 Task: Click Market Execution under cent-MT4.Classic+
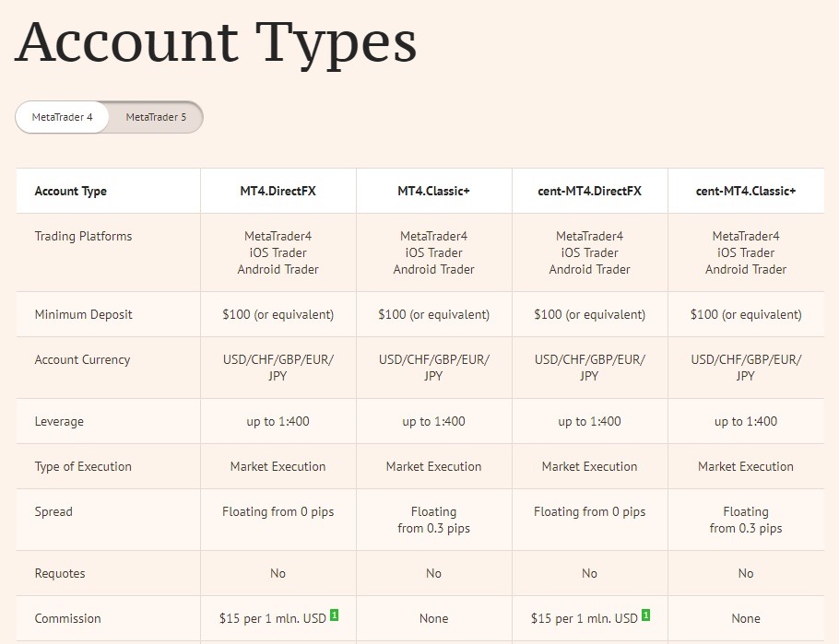(x=746, y=466)
